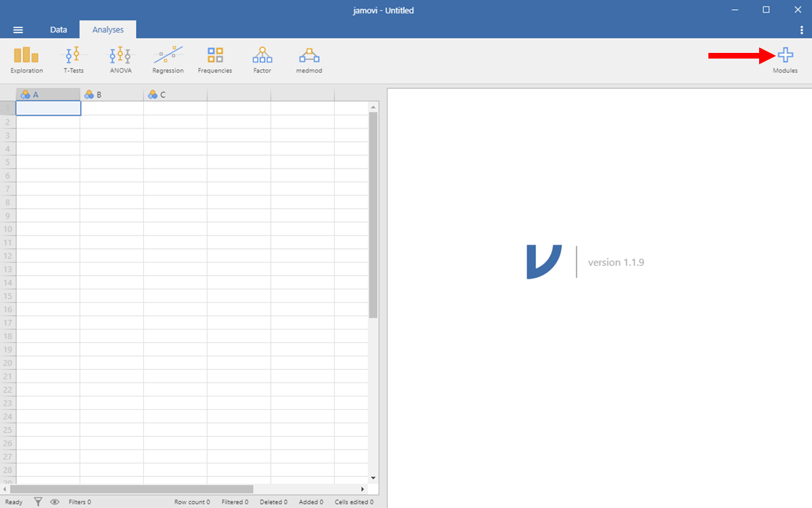The height and width of the screenshot is (508, 812).
Task: Open the hamburger main menu
Action: click(x=18, y=30)
